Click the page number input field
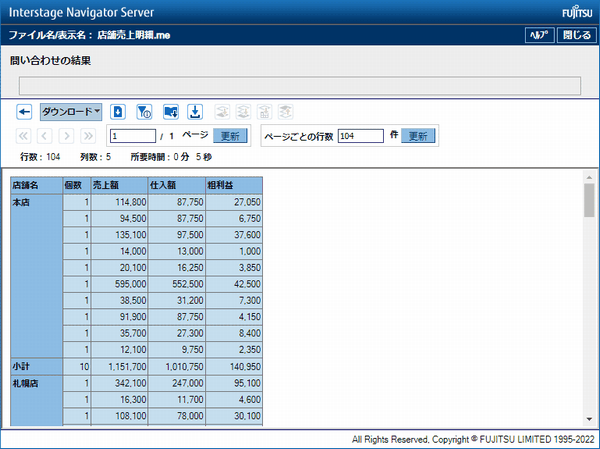Viewport: 600px width, 449px height. point(132,136)
